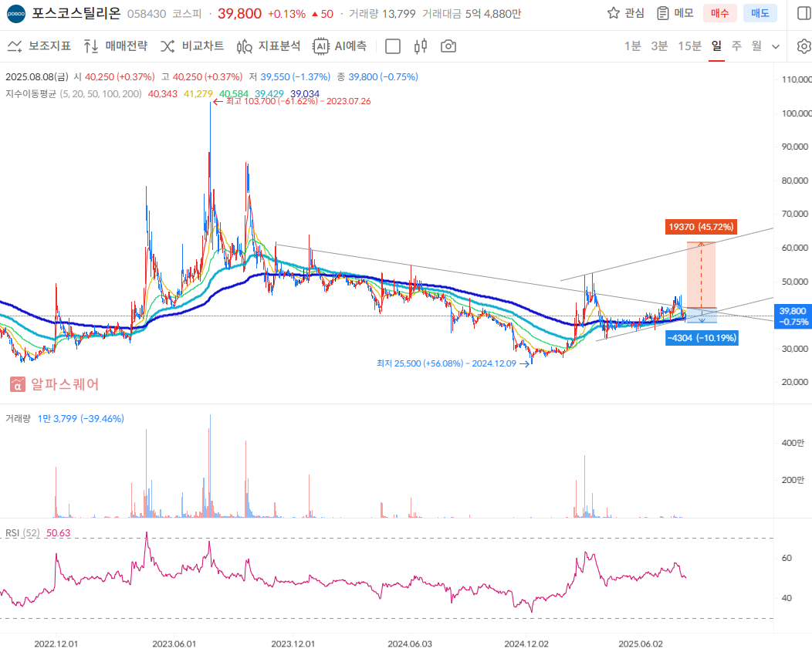Select the 주 weekly timeframe
The image size is (812, 652).
[x=736, y=46]
